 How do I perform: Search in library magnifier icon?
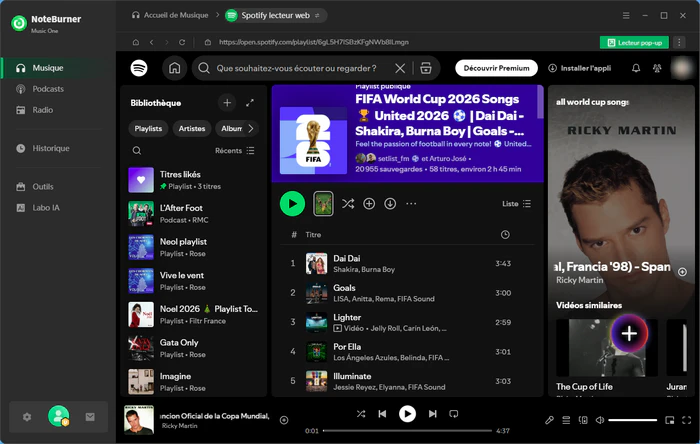click(x=137, y=151)
